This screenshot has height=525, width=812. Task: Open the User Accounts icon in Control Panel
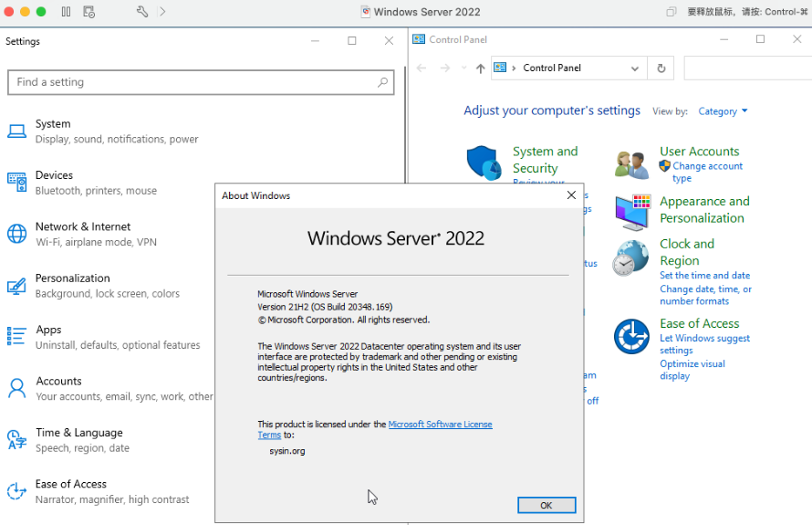click(631, 164)
